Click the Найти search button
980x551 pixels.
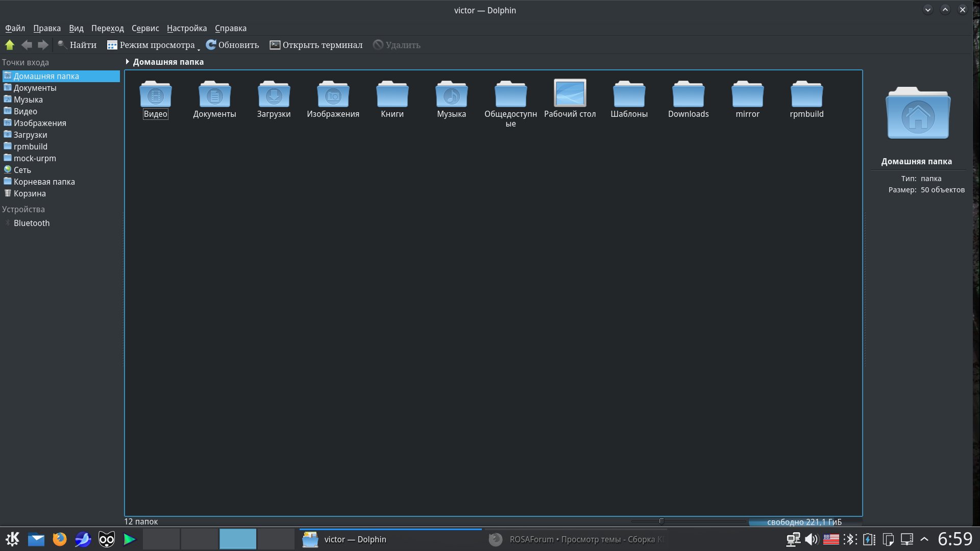pyautogui.click(x=77, y=45)
